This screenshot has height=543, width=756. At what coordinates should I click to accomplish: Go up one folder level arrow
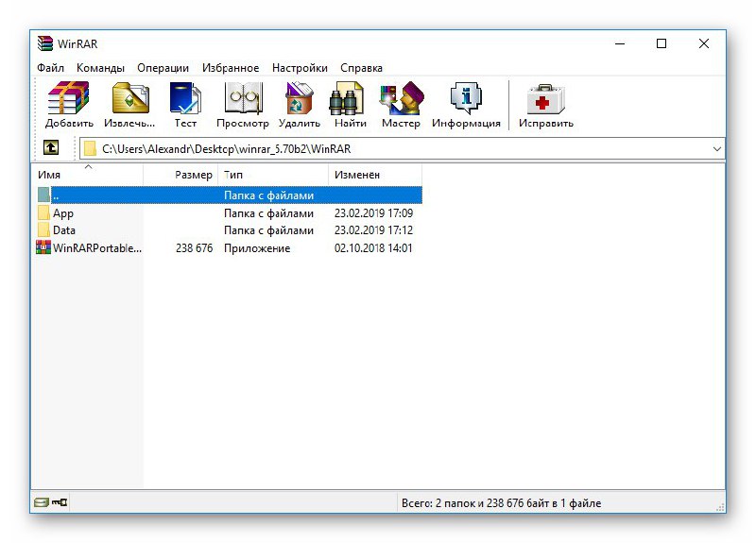pos(51,147)
